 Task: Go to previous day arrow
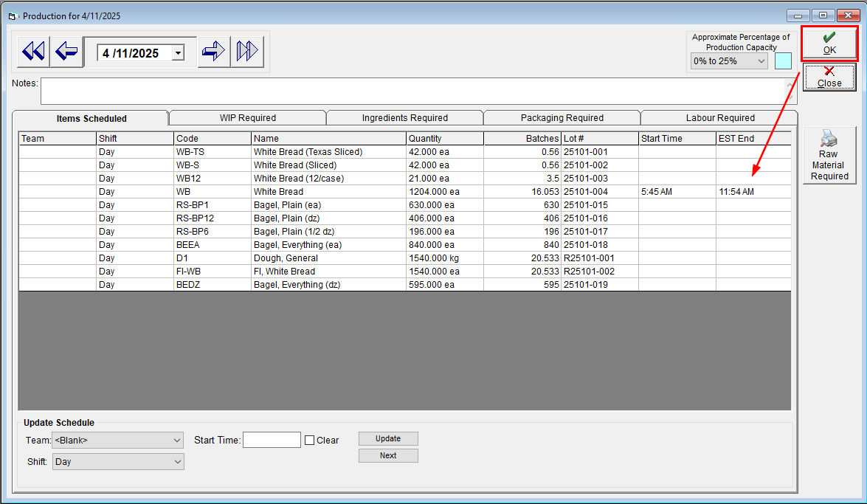coord(66,52)
